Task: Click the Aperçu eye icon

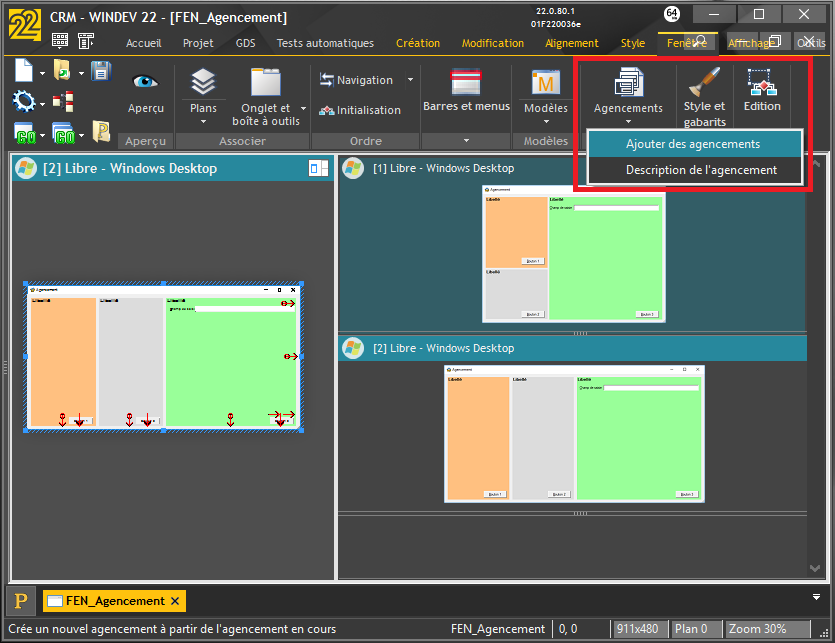Action: pos(145,82)
